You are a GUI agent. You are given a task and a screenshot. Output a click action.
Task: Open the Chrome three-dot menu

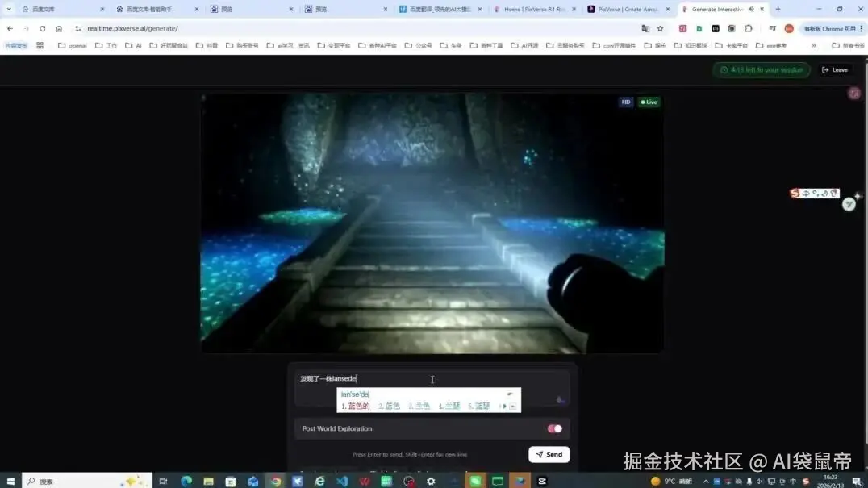[862, 28]
